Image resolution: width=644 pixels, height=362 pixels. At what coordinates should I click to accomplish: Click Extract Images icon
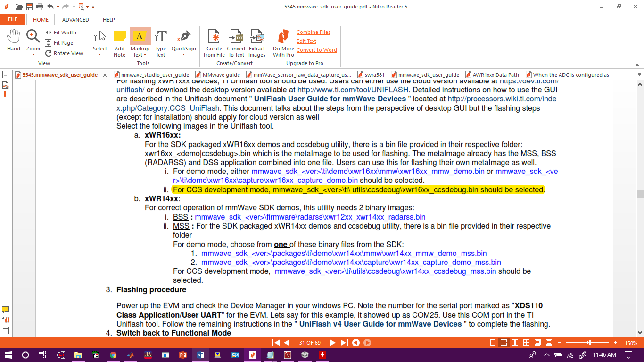257,43
